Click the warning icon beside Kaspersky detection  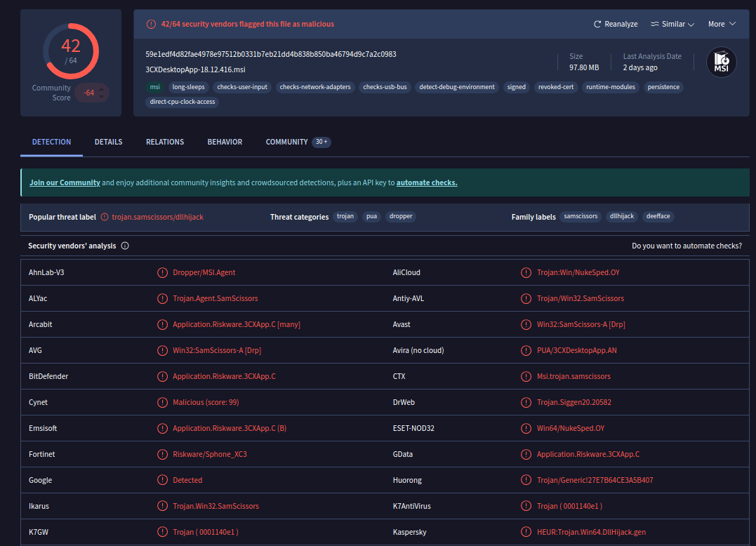[x=526, y=533]
